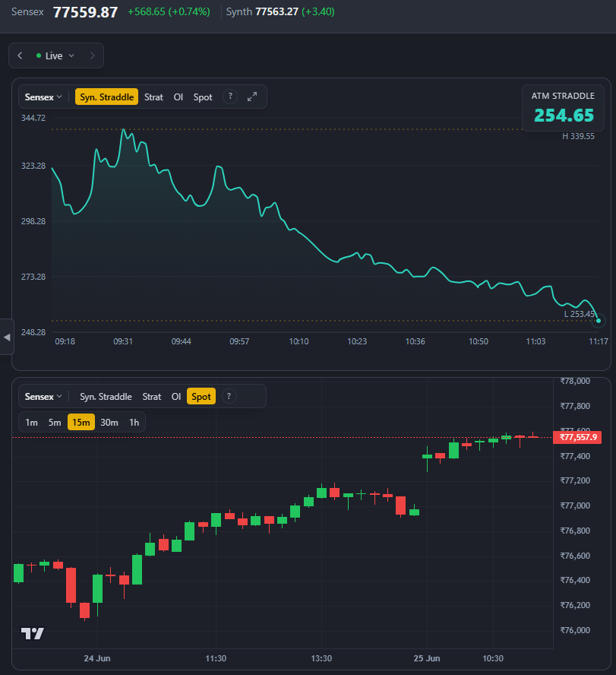Click the ATM STRADDLE 254.65 value
Screen dimensions: 616x675
564,116
